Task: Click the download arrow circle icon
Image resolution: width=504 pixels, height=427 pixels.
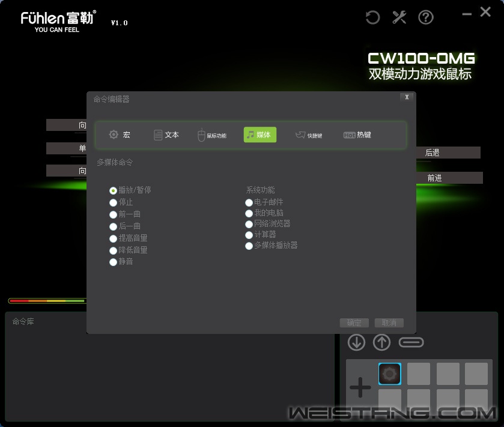Action: [x=356, y=342]
